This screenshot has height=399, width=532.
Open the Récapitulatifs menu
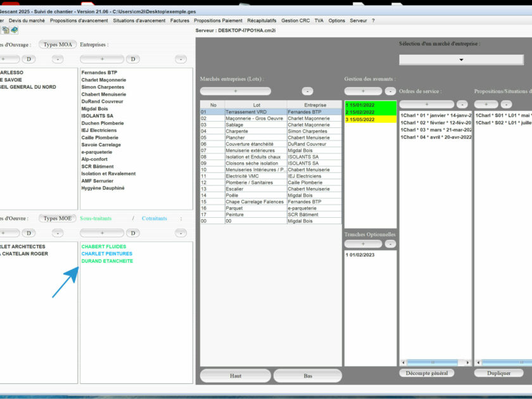[262, 21]
